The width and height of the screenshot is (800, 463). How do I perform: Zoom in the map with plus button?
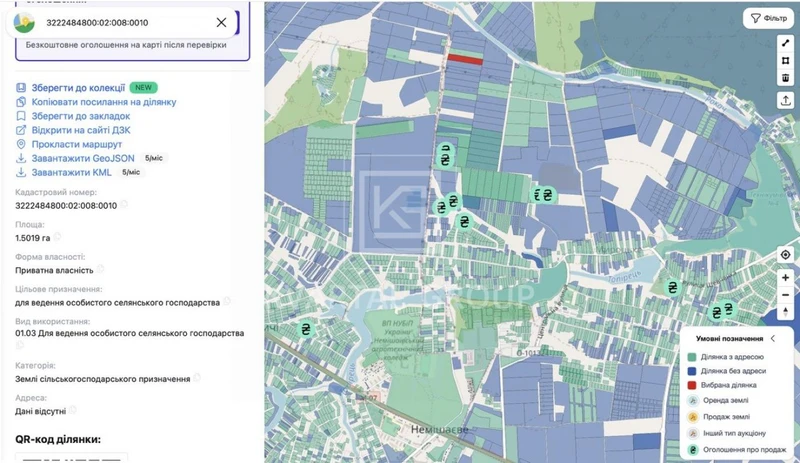pos(786,278)
